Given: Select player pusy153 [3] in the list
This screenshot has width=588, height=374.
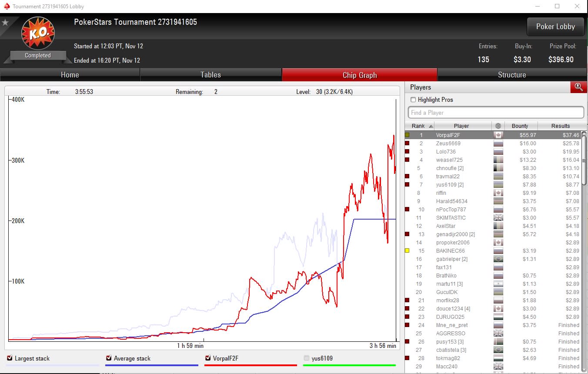Looking at the screenshot, I should [x=493, y=342].
